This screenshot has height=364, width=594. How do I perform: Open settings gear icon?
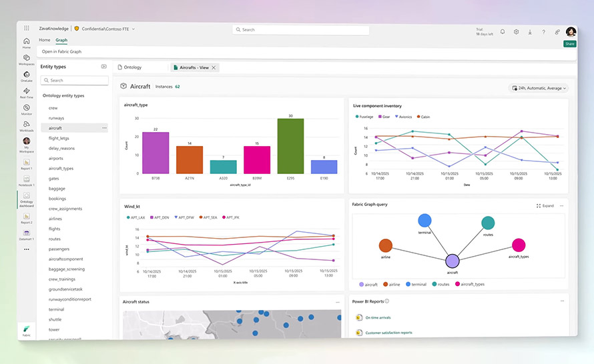point(517,32)
